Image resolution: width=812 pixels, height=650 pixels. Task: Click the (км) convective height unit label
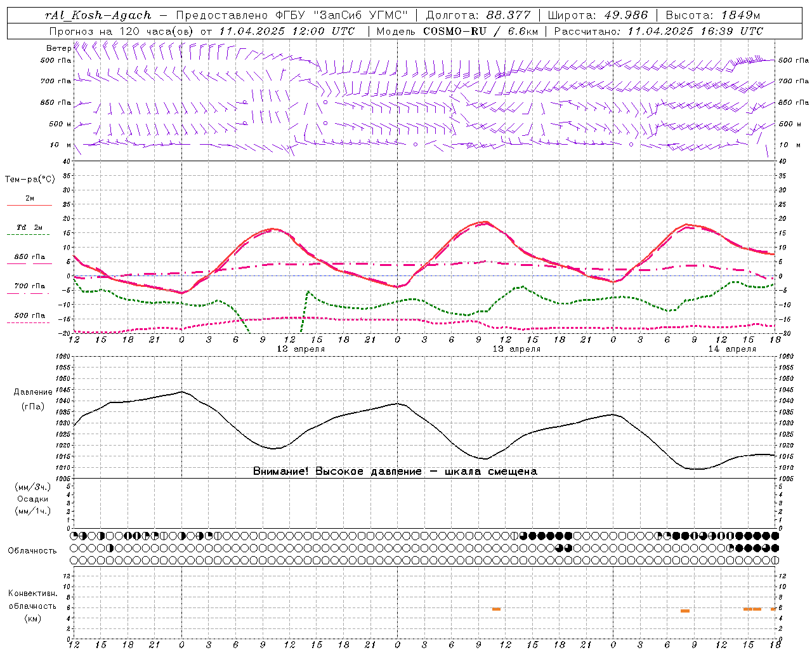(x=32, y=618)
